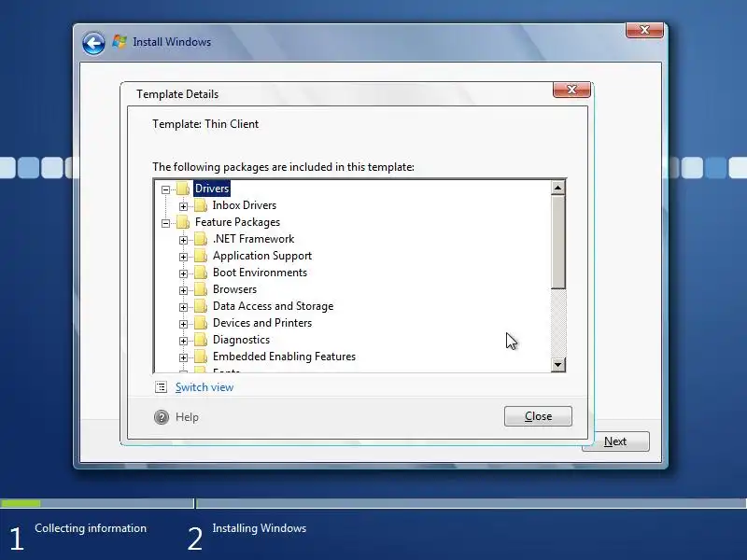Viewport: 747px width, 560px height.
Task: Select the Devices and Printers label
Action: 262,323
